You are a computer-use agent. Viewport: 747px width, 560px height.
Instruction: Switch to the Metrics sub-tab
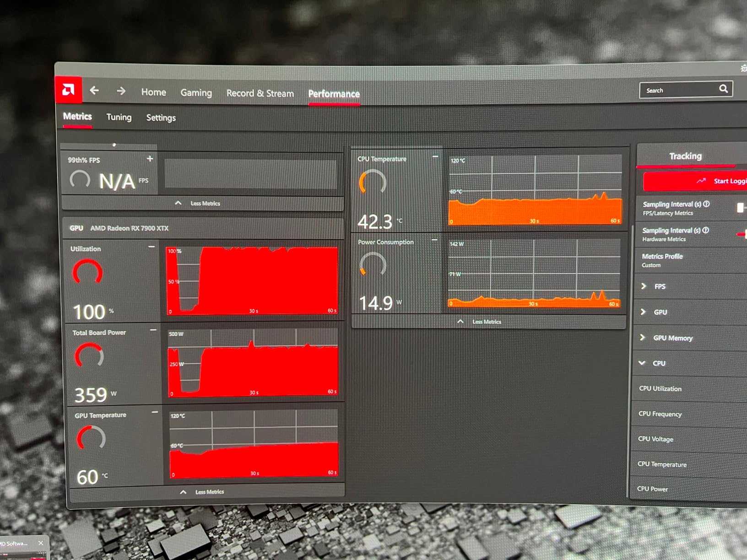pos(77,116)
